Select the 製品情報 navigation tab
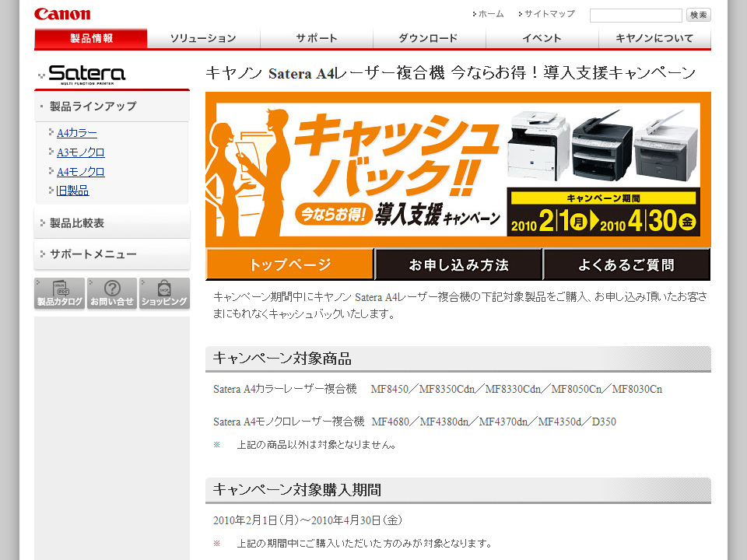This screenshot has height=560, width=747. [91, 38]
